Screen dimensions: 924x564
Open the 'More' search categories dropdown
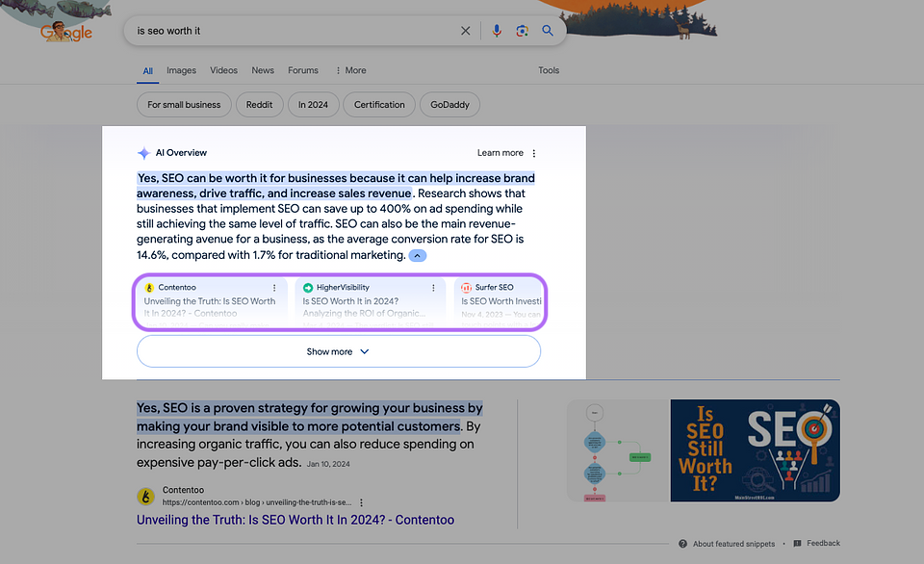[350, 70]
